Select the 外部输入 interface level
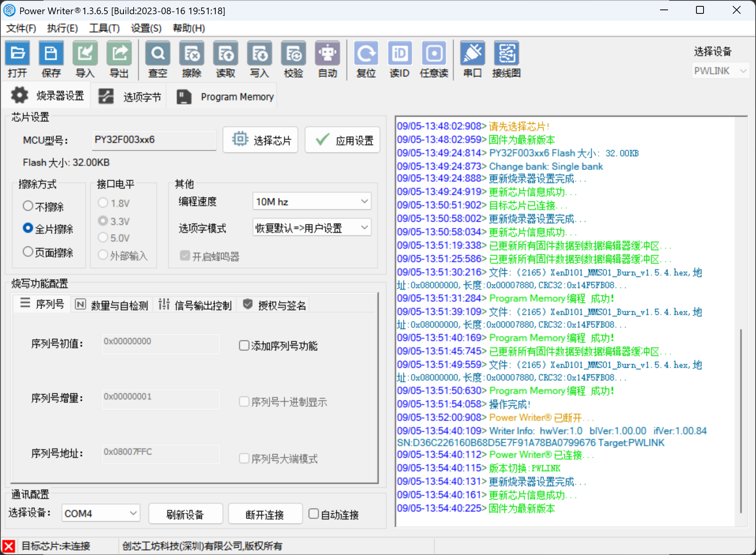The height and width of the screenshot is (555, 756). pyautogui.click(x=123, y=256)
